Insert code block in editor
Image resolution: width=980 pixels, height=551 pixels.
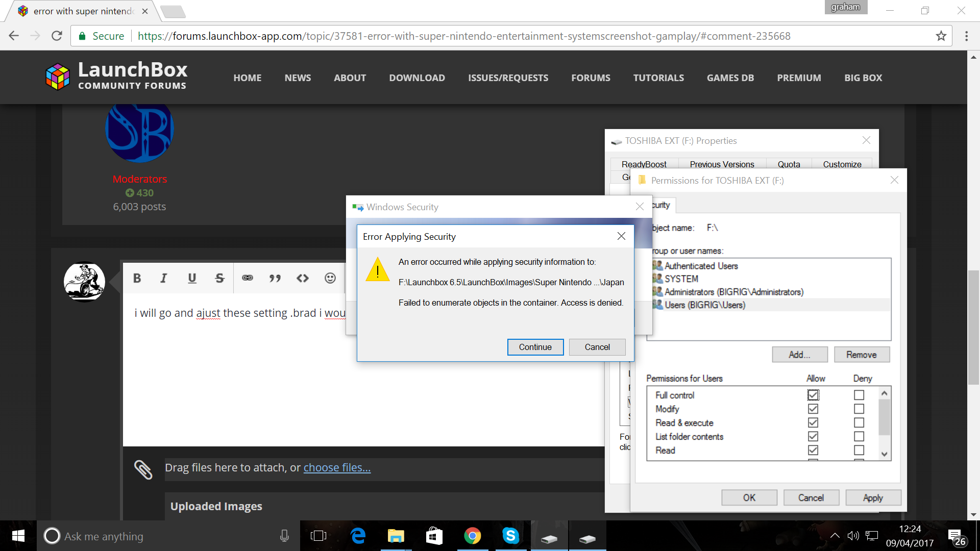point(303,278)
